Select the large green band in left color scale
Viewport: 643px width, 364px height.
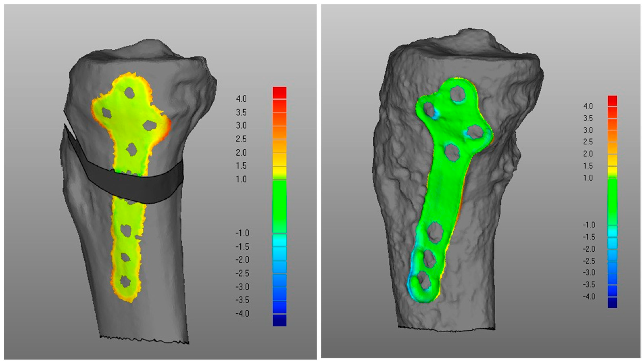(279, 206)
